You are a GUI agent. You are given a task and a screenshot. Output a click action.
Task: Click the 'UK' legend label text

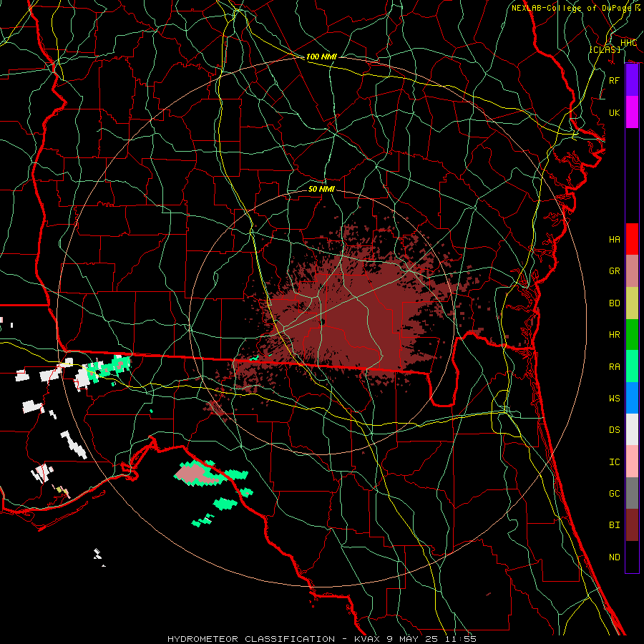(x=615, y=112)
